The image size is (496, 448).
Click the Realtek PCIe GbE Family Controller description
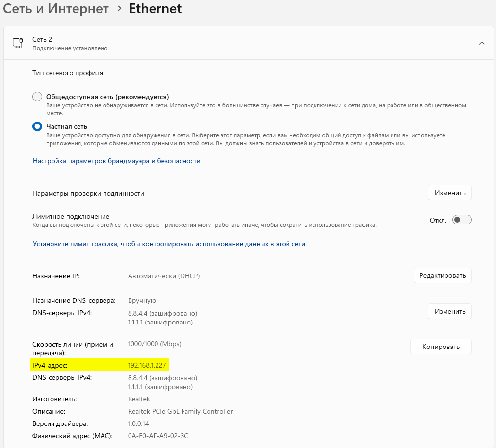pyautogui.click(x=181, y=411)
